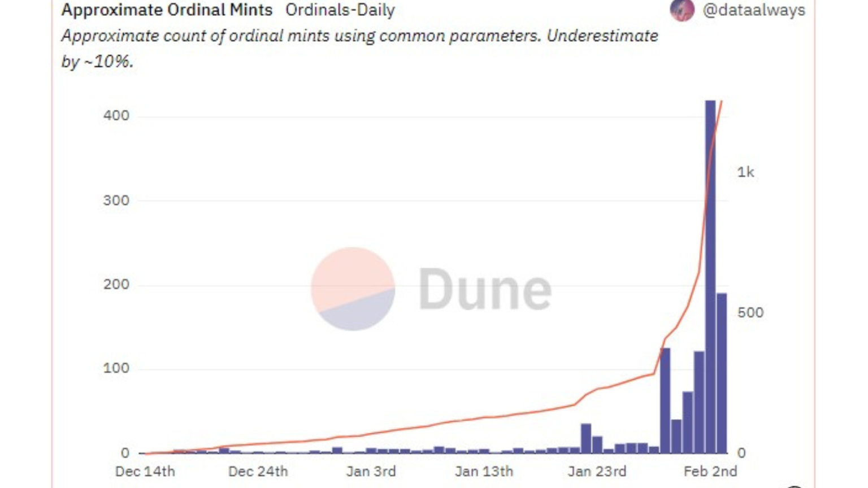Click the @dataalways profile avatar
The height and width of the screenshot is (488, 868).
[682, 10]
